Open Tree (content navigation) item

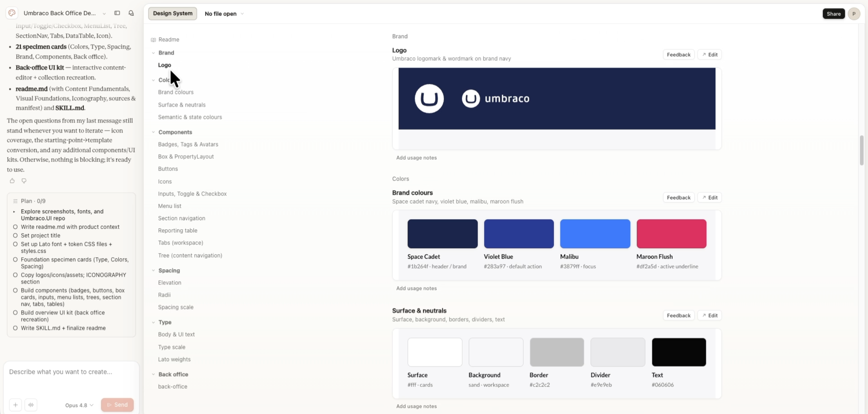click(x=190, y=256)
